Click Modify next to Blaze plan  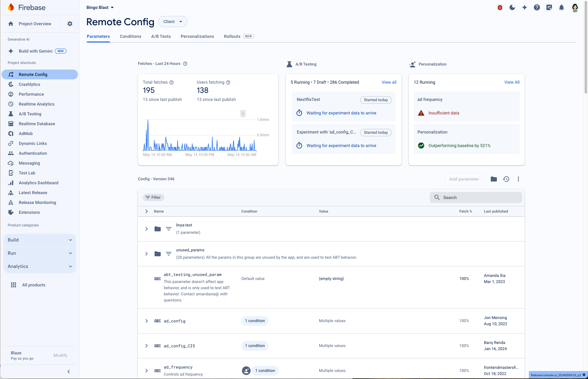click(60, 355)
